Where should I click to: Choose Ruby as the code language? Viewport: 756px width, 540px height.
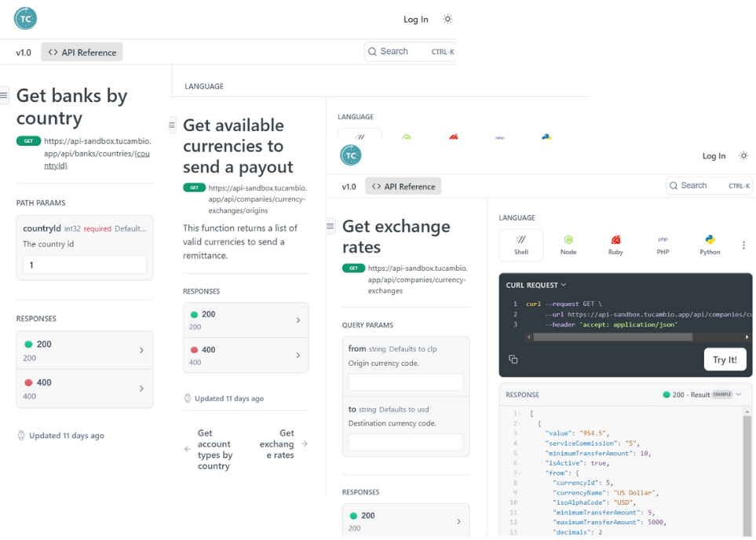click(x=615, y=244)
